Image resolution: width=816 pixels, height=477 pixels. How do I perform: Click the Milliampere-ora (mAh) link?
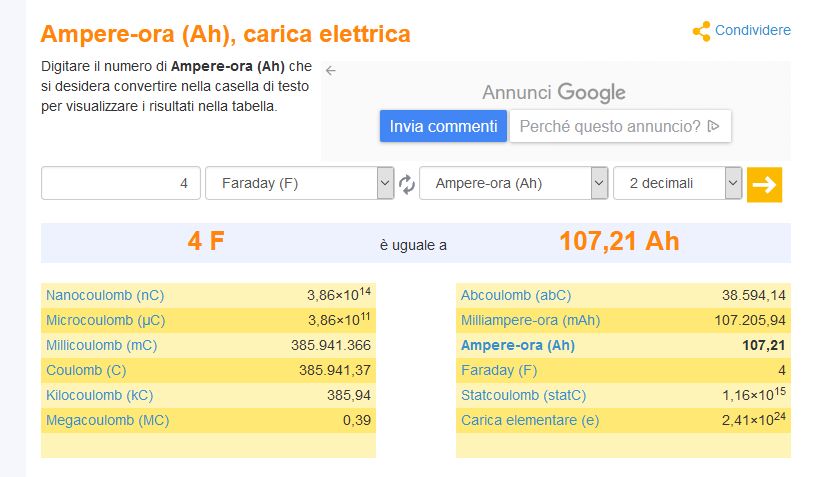[x=530, y=320]
